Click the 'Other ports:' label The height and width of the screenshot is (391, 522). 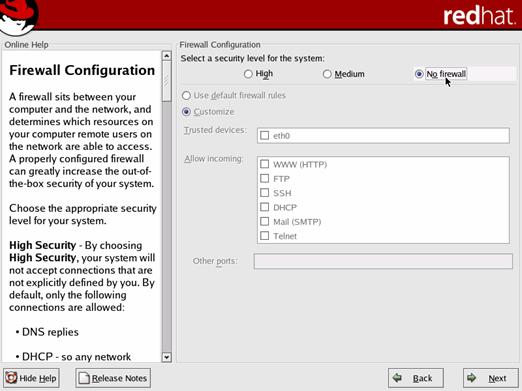pos(215,261)
